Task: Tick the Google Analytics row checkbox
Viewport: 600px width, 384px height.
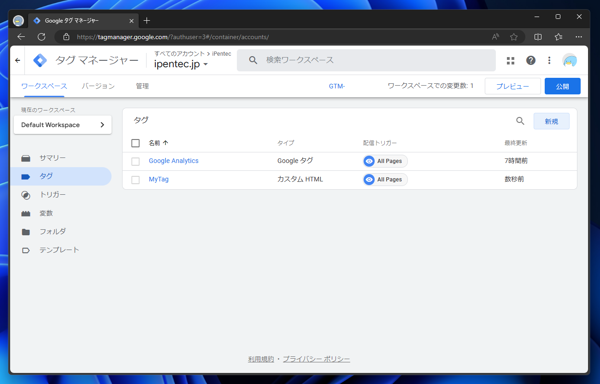Action: click(x=135, y=161)
